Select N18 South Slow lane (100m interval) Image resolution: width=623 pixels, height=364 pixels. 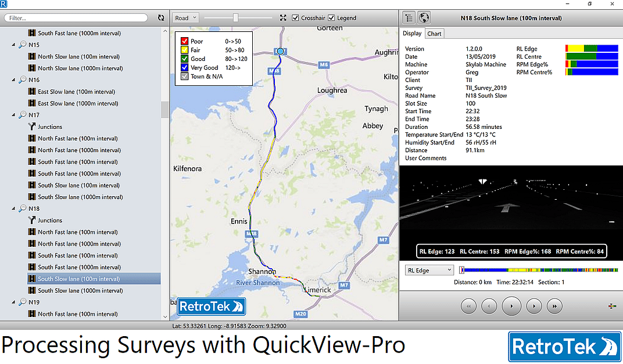pos(94,279)
